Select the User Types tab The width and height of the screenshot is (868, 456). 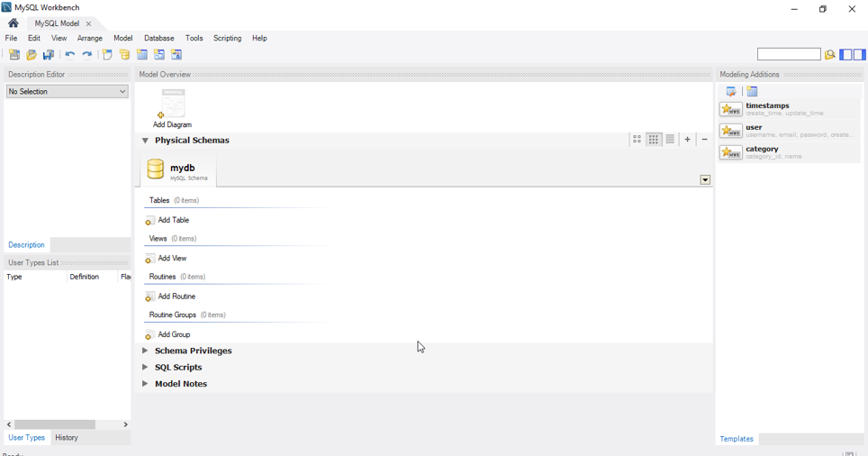coord(27,438)
